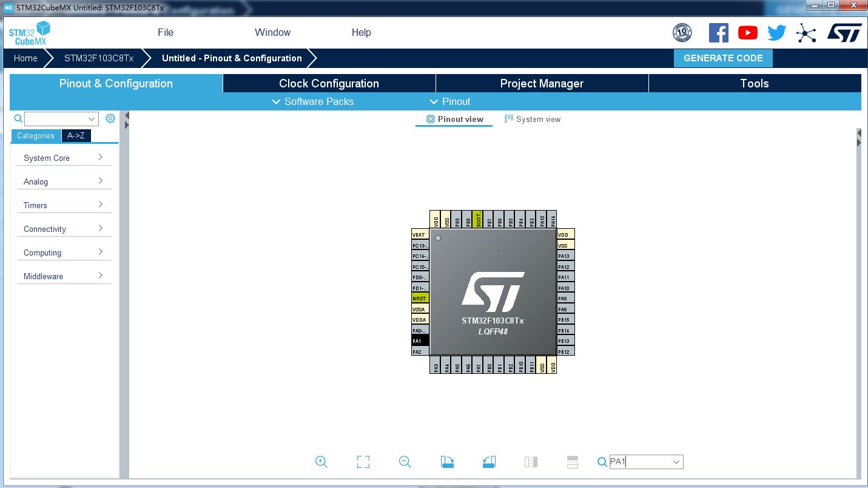868x488 pixels.
Task: Open the Facebook link icon
Action: tap(719, 33)
